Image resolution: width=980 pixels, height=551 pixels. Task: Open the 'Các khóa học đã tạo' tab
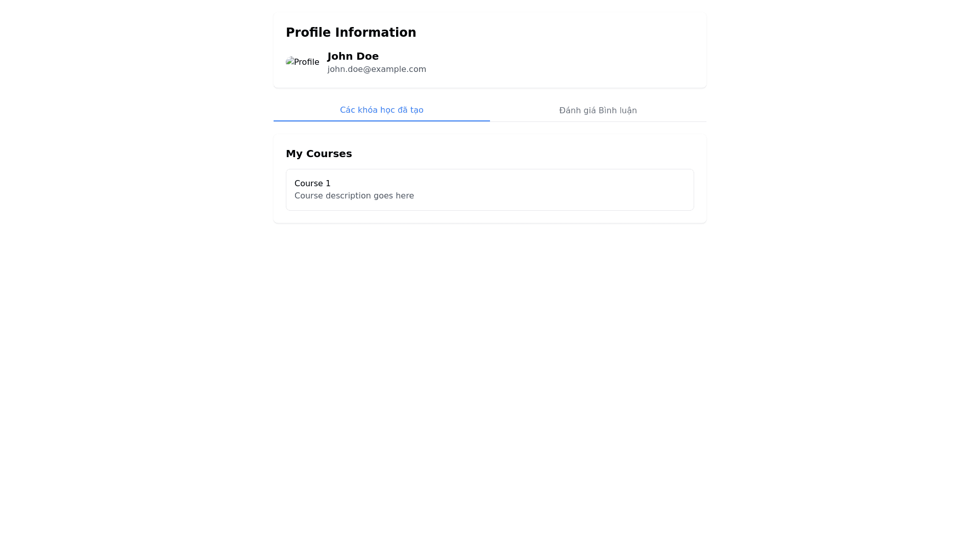click(x=381, y=110)
